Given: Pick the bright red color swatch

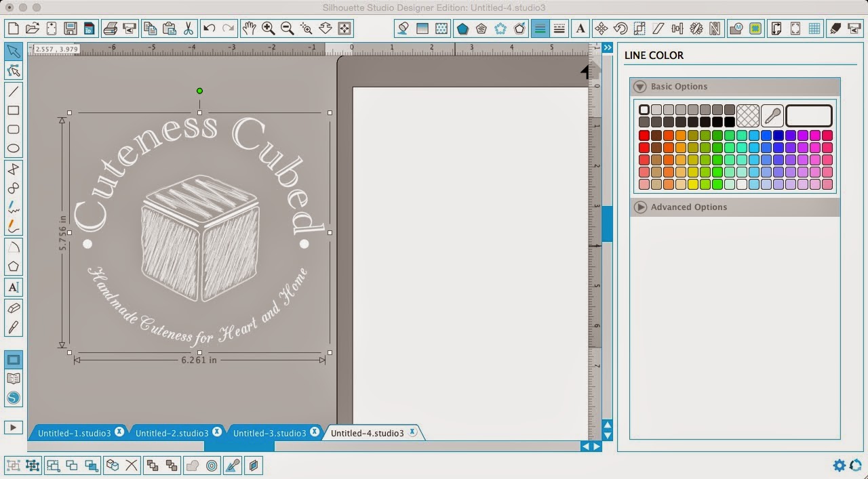Looking at the screenshot, I should 644,136.
